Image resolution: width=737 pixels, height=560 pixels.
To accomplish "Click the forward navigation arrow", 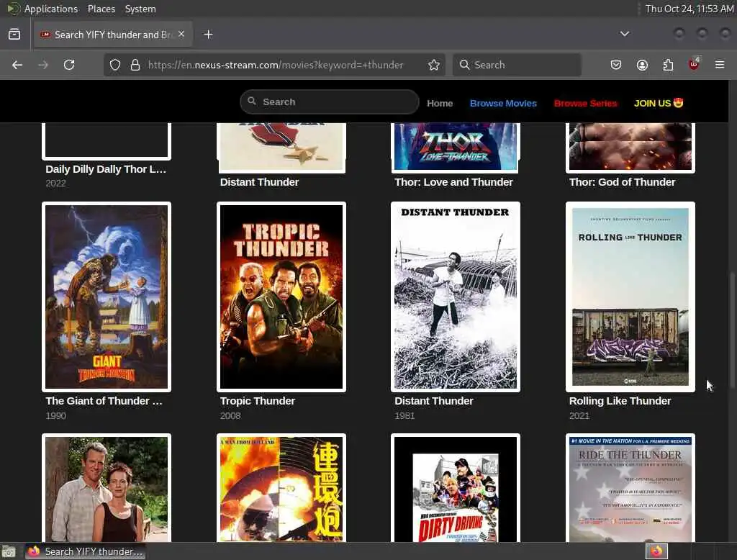I will [x=43, y=65].
